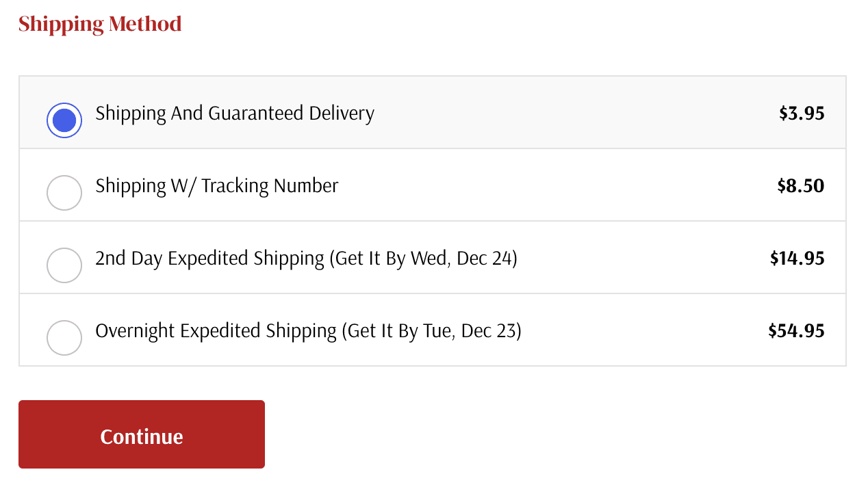Click the Get It By Tue, Dec 23 note

pos(433,331)
